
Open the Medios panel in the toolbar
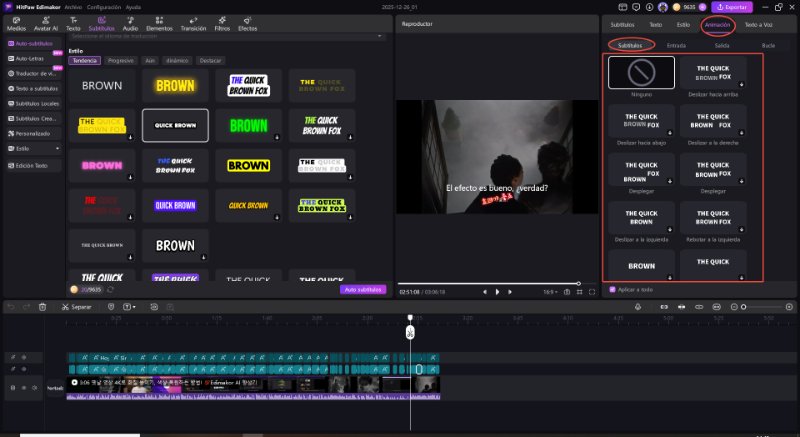[x=16, y=25]
